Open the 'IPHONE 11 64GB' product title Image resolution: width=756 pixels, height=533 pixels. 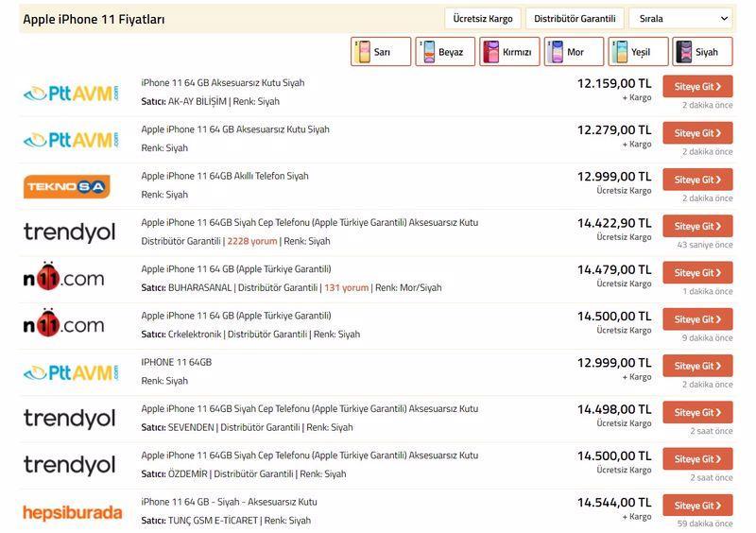click(177, 362)
